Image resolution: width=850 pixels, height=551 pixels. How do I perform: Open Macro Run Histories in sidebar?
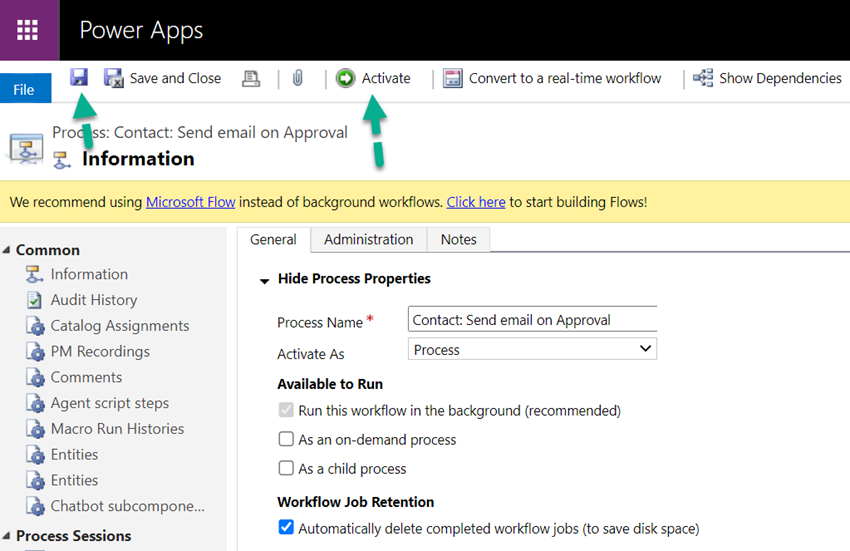pos(117,429)
